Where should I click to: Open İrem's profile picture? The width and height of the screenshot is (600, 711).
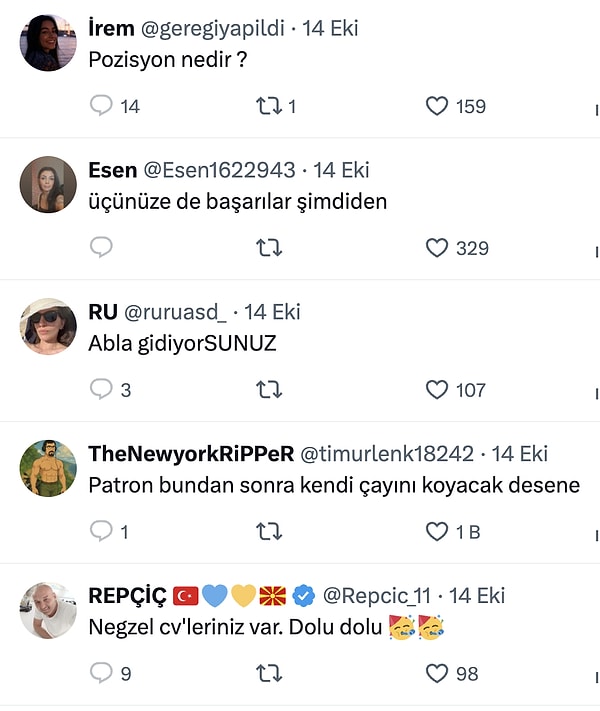(48, 42)
